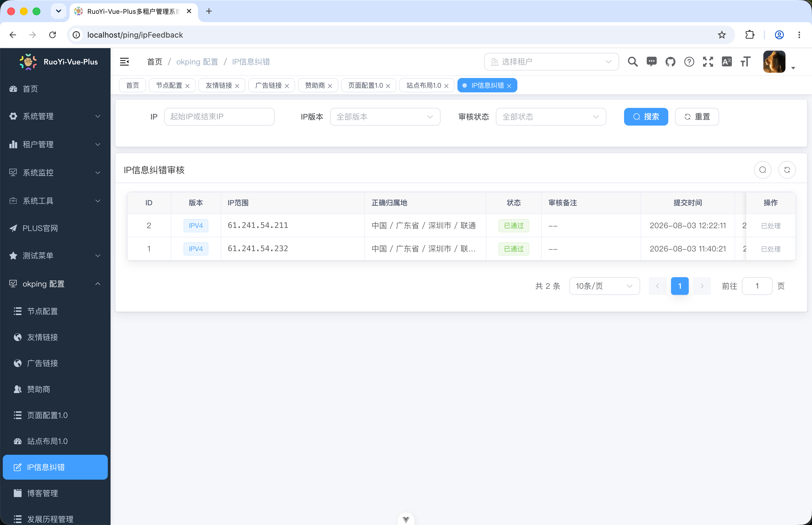Open 站点布局1.0 in the sidebar
This screenshot has width=812, height=525.
click(x=55, y=441)
